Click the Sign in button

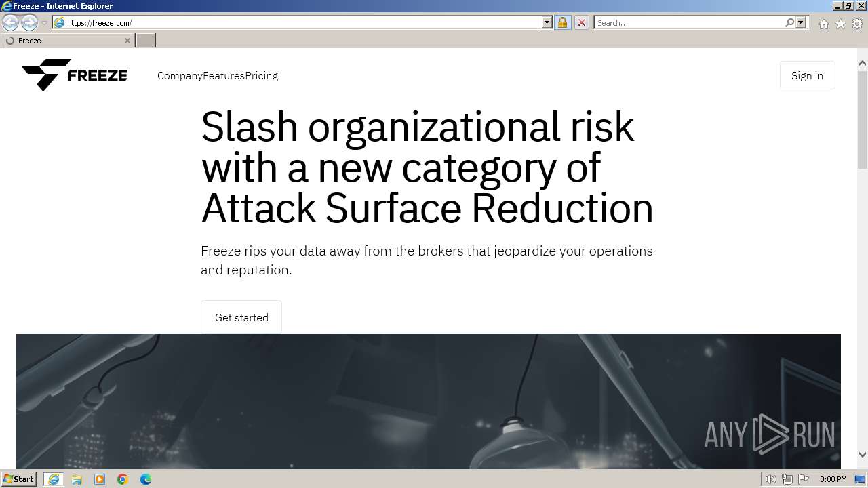click(807, 75)
